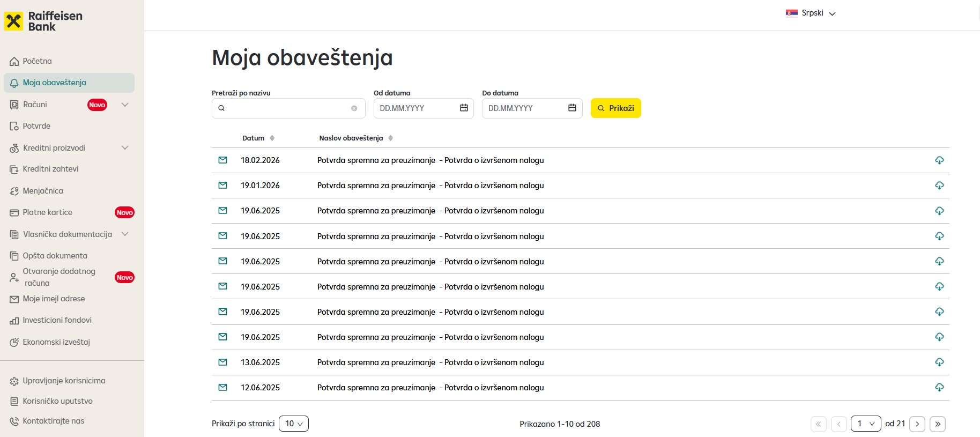Download notification dated 12.06.2025
The height and width of the screenshot is (437, 980).
coord(939,388)
